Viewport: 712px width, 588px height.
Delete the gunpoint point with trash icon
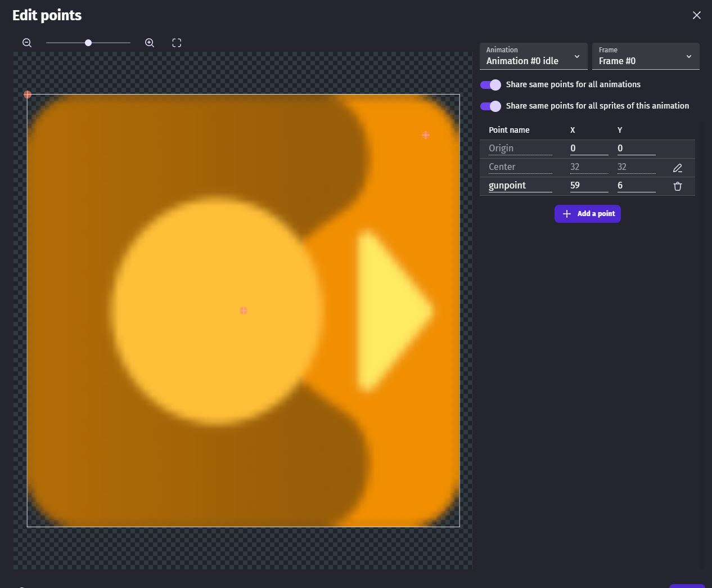pos(678,186)
